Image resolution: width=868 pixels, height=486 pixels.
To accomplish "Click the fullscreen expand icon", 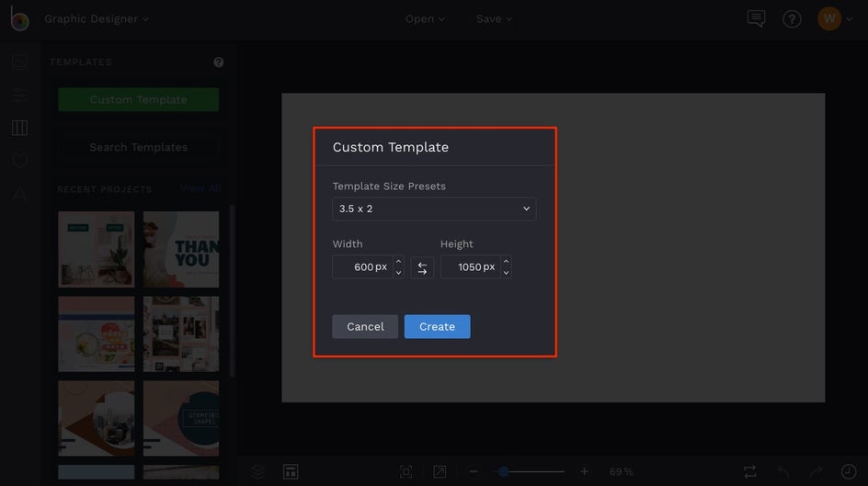I will point(440,471).
